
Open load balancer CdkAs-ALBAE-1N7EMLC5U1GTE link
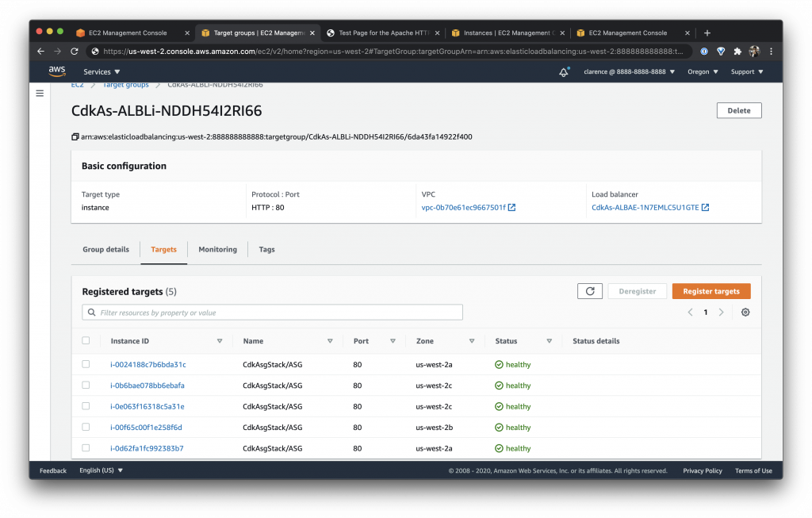point(645,207)
